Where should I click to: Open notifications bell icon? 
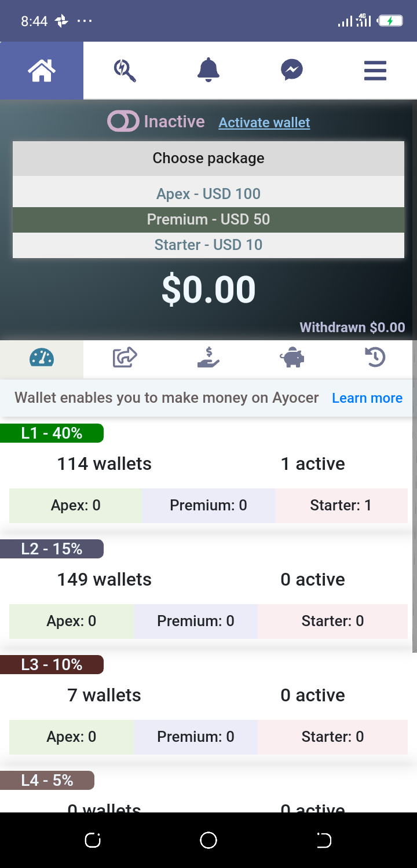[x=209, y=71]
